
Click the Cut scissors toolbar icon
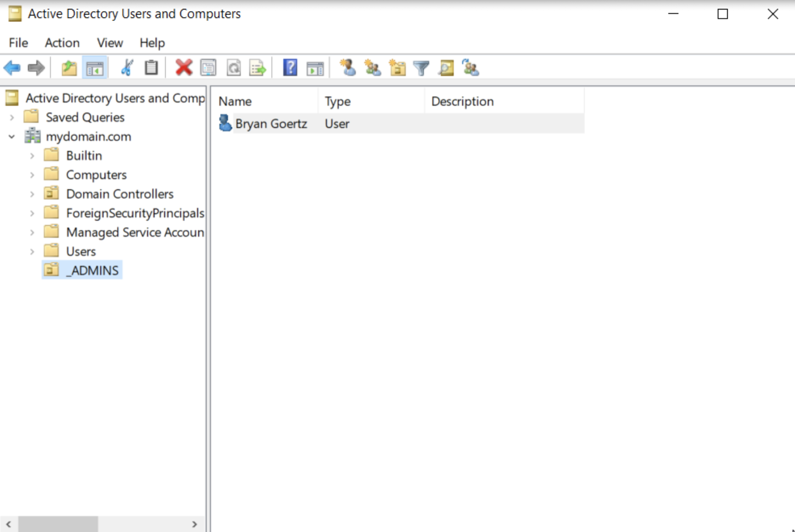point(127,67)
